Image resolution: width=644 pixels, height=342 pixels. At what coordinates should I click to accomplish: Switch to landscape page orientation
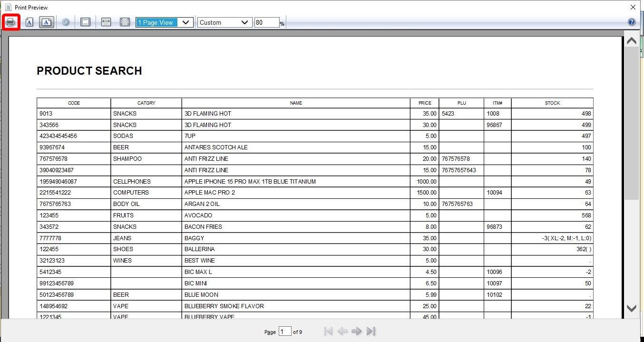47,22
